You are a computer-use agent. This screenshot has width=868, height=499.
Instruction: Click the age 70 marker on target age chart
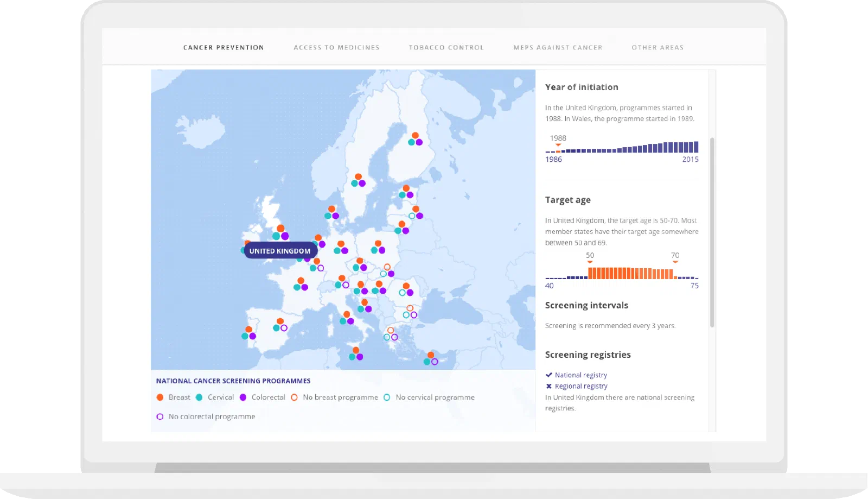pos(675,262)
